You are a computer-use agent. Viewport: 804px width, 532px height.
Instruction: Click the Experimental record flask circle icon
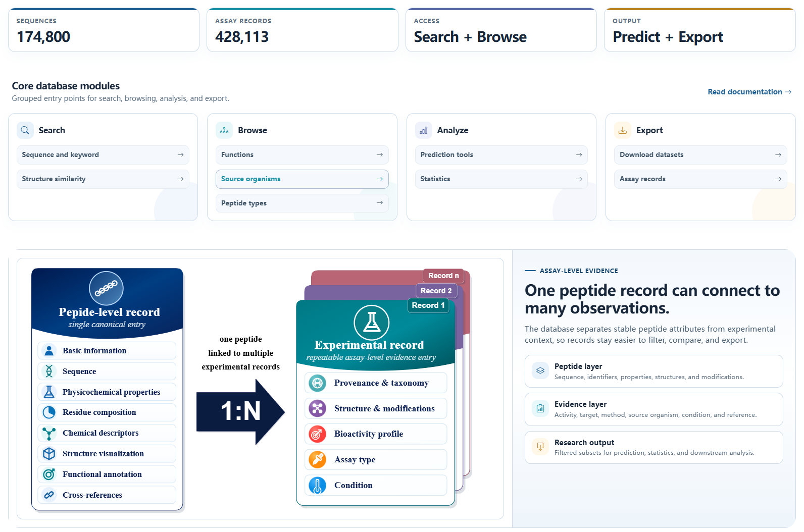click(x=372, y=323)
